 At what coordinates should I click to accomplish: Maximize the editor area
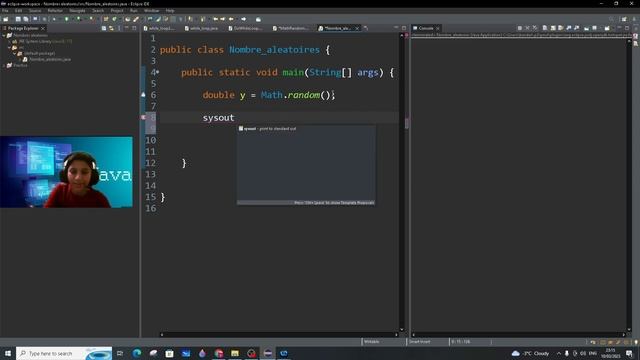[404, 28]
